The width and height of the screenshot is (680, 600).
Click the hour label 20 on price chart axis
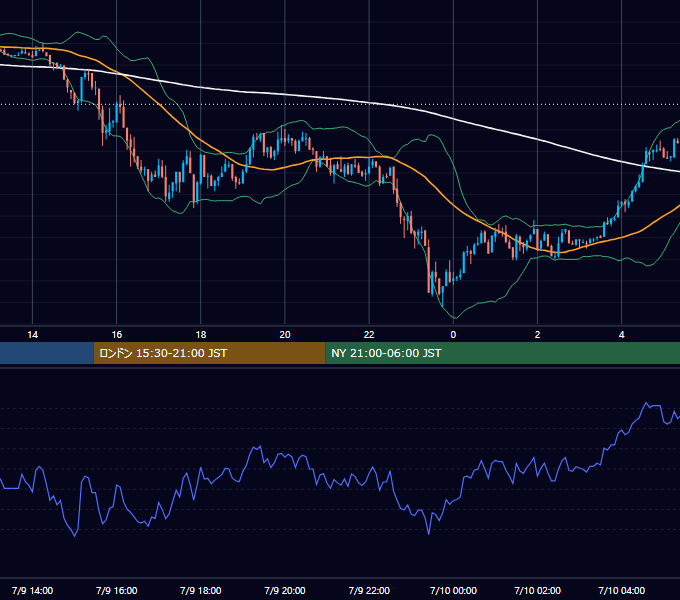285,334
